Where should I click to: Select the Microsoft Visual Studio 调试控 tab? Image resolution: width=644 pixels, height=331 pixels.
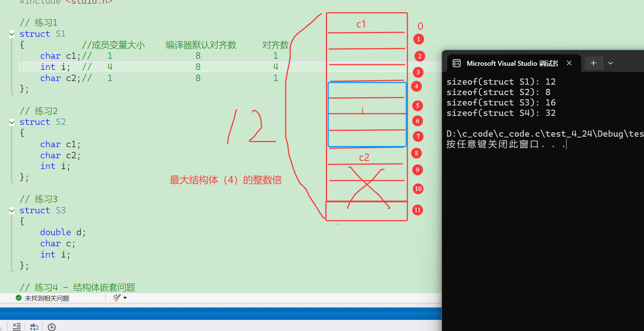512,64
